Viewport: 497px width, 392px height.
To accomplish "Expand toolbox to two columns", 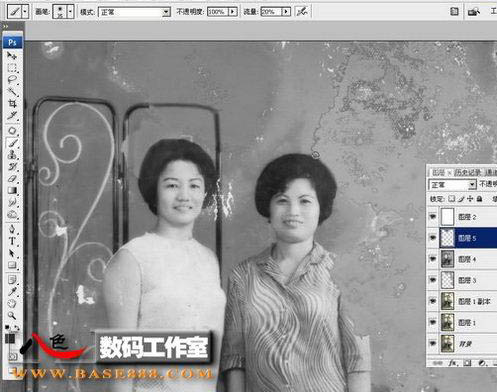I will point(5,26).
